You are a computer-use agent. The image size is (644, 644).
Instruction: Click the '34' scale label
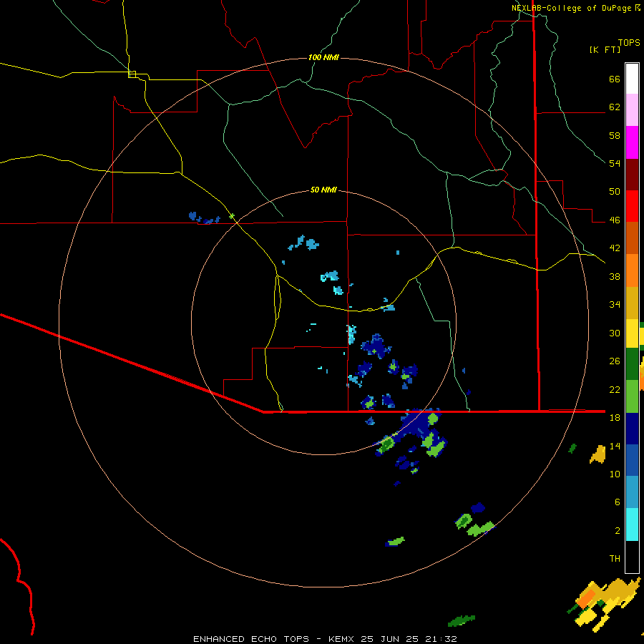click(615, 305)
